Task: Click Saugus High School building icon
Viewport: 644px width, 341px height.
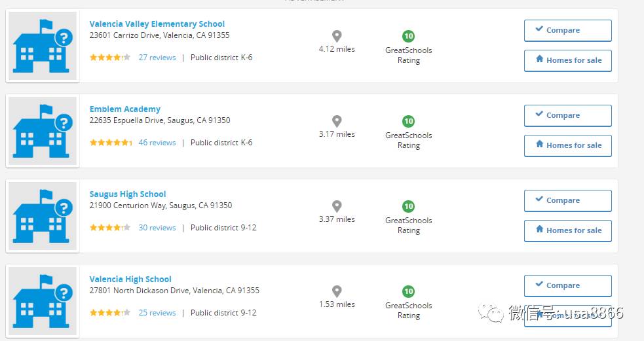Action: [43, 216]
